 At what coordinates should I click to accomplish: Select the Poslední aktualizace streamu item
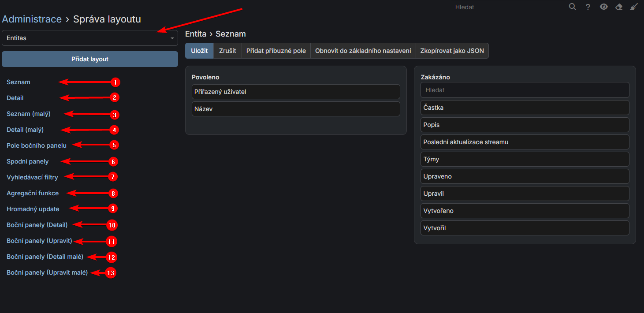tap(525, 142)
